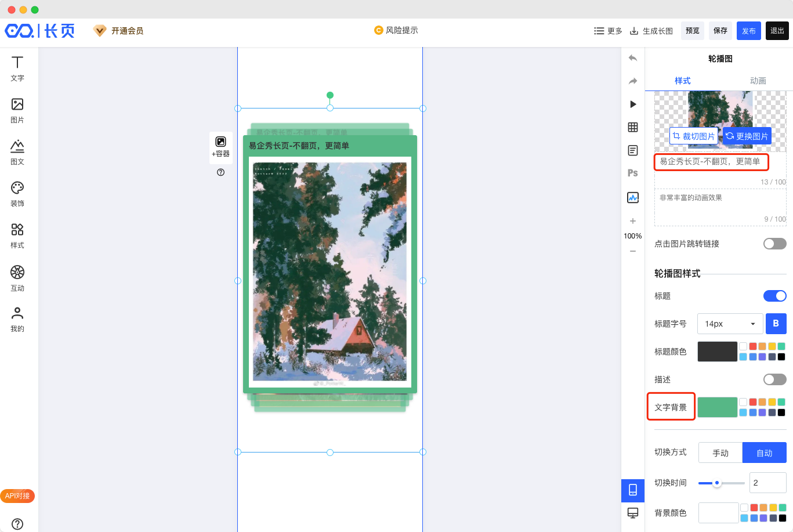This screenshot has width=793, height=532.
Task: Click 开通会员 membership link
Action: coord(119,31)
